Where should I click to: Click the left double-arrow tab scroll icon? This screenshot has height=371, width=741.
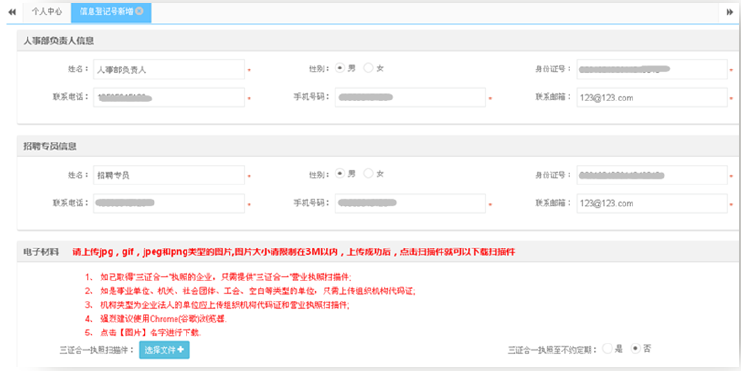coord(12,12)
